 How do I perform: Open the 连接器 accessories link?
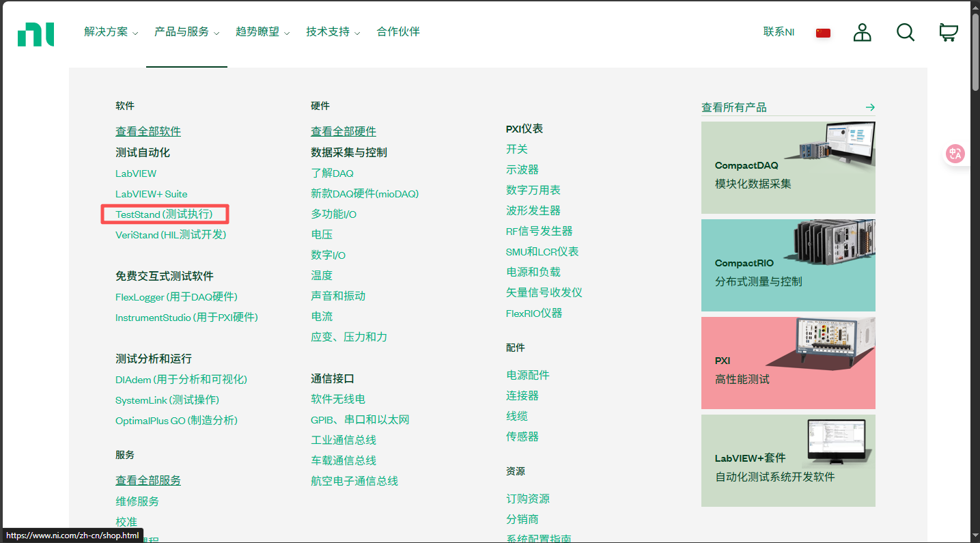click(522, 395)
